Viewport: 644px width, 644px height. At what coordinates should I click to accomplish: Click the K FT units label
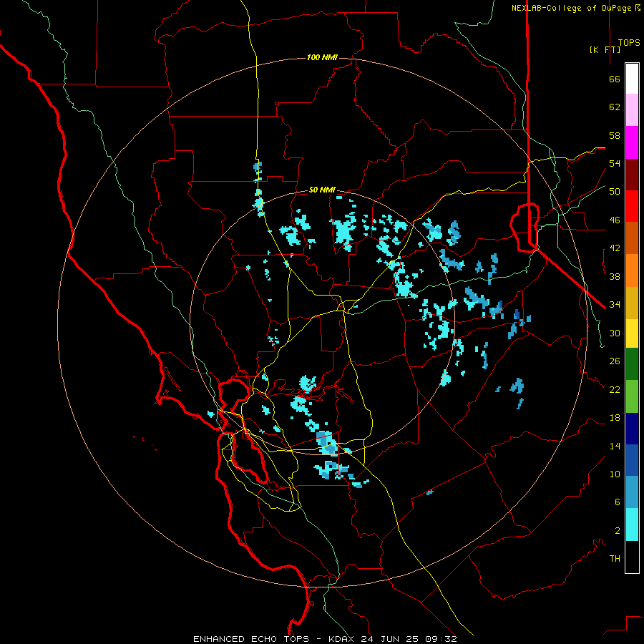(x=605, y=49)
